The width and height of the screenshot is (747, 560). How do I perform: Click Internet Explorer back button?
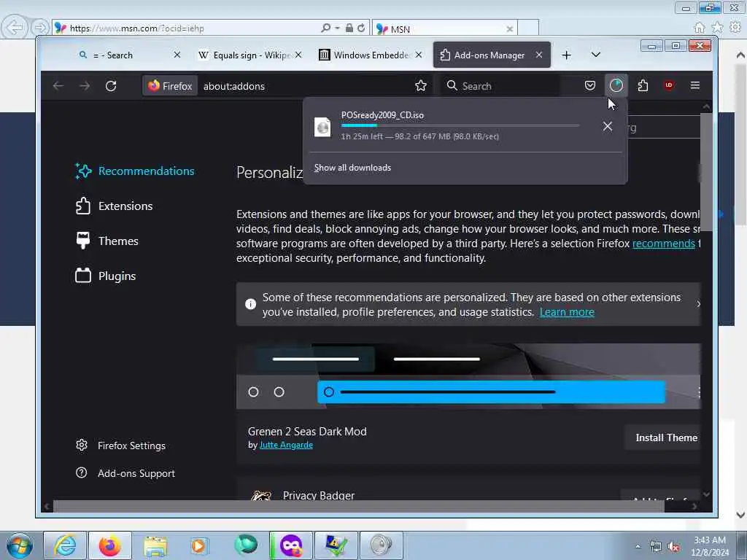[15, 28]
